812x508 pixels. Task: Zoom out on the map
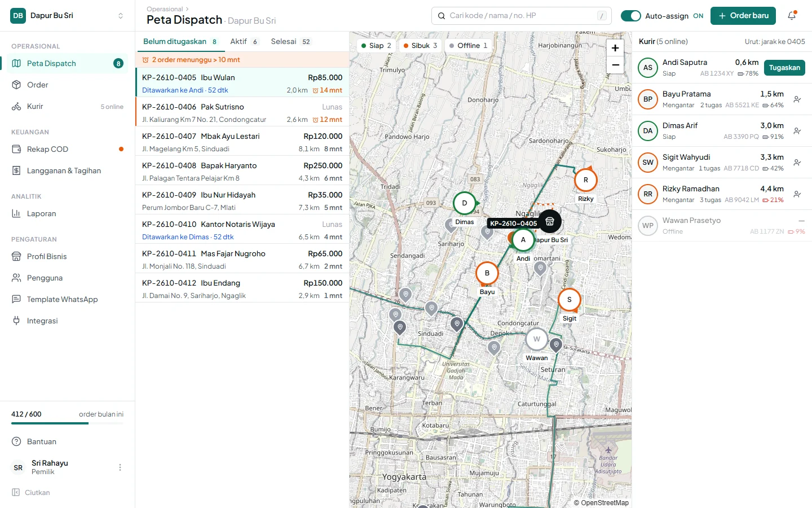coord(615,65)
